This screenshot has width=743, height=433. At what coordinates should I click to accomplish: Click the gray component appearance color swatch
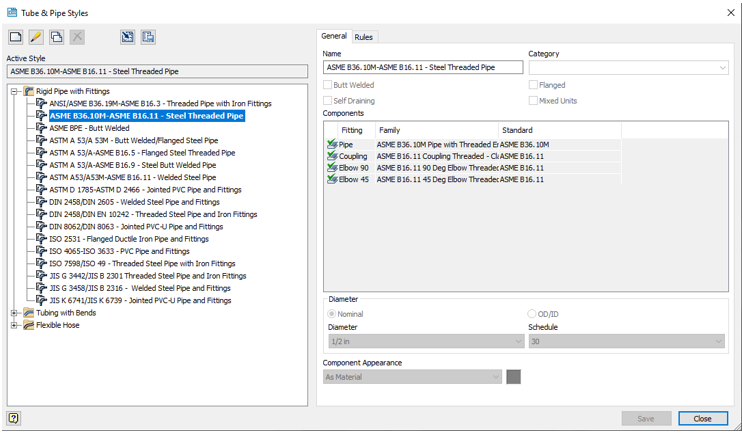coord(514,377)
